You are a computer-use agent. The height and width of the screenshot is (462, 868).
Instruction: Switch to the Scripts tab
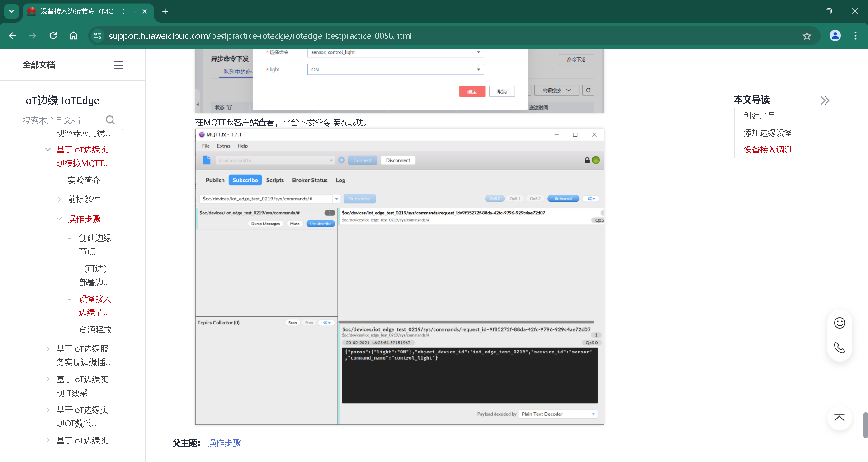pos(275,180)
